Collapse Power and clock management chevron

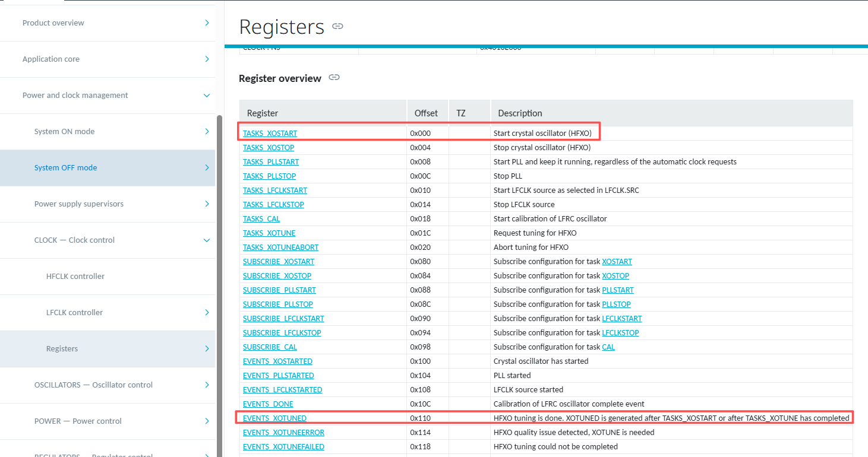[x=207, y=95]
